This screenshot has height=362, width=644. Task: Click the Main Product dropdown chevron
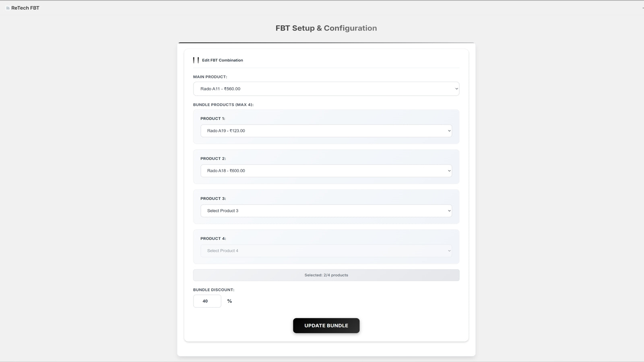coord(456,89)
